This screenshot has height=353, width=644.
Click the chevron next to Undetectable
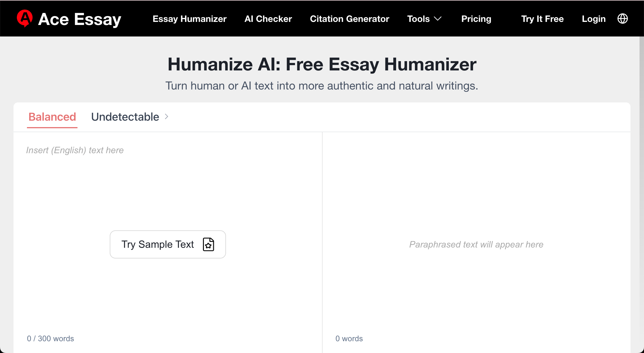click(166, 116)
